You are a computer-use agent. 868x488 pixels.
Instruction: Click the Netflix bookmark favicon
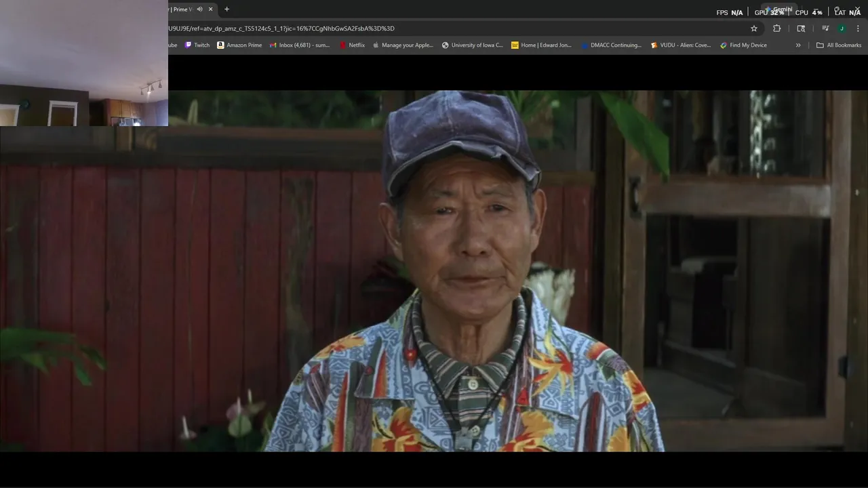coord(343,45)
